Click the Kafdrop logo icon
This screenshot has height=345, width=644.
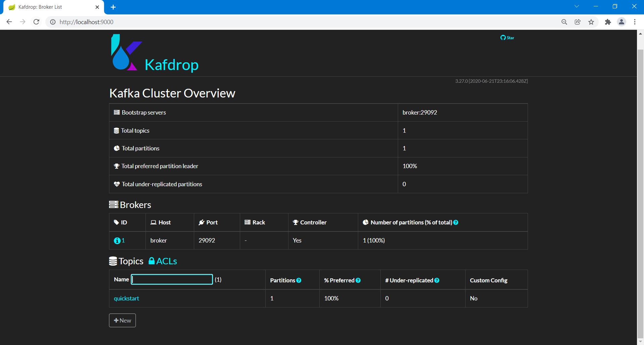coord(126,53)
